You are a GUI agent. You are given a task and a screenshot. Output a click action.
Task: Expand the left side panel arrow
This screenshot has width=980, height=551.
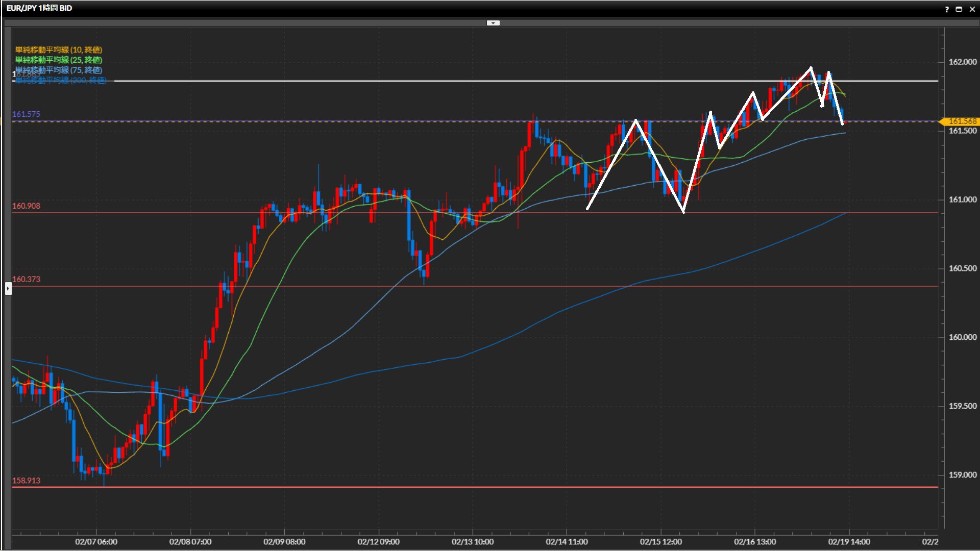[x=8, y=289]
